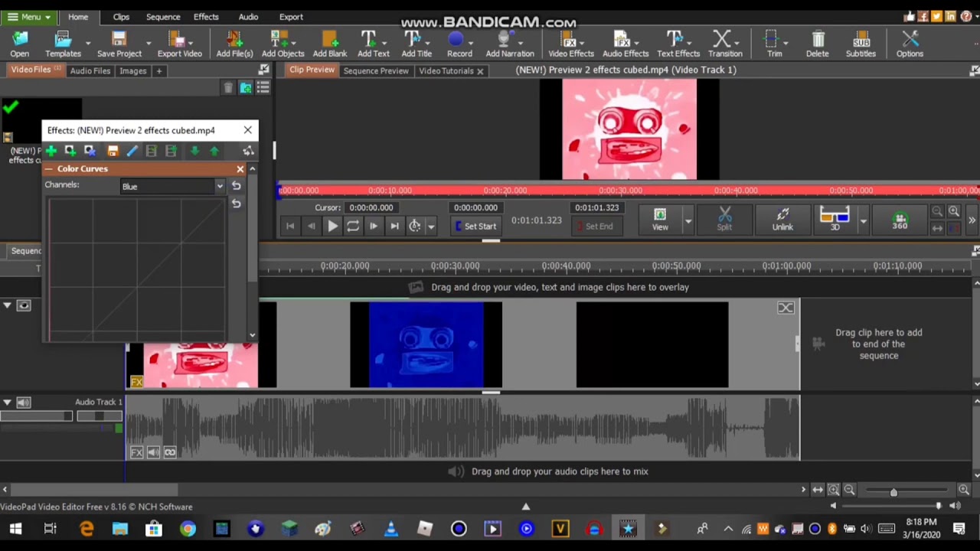Open File Explorer from the taskbar

pos(120,529)
